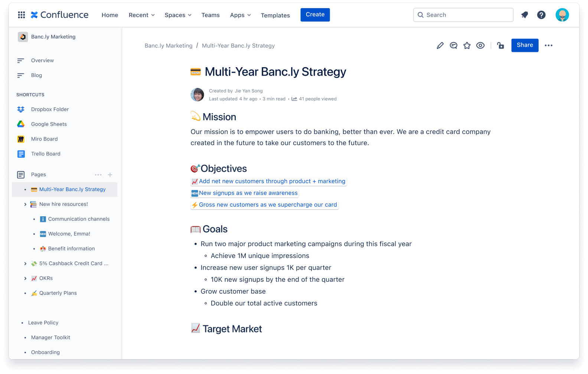588x374 pixels.
Task: Select Multi-Year Banc.ly Strategy in page tree
Action: tap(65, 190)
